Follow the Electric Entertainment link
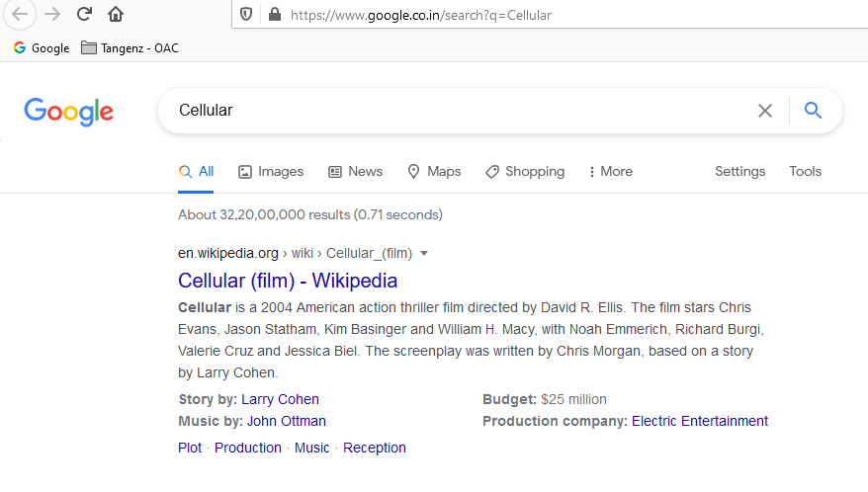The image size is (868, 492). click(x=700, y=421)
